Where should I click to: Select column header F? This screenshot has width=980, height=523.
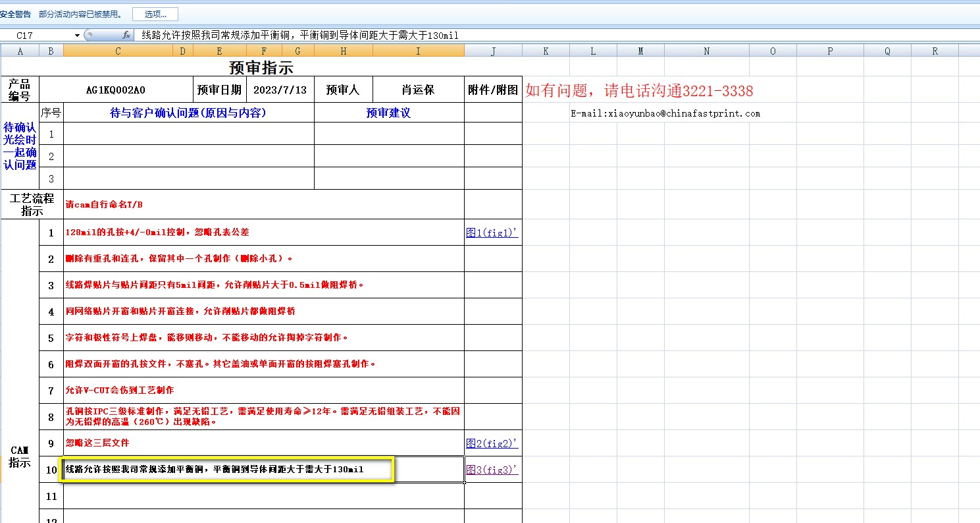click(264, 51)
